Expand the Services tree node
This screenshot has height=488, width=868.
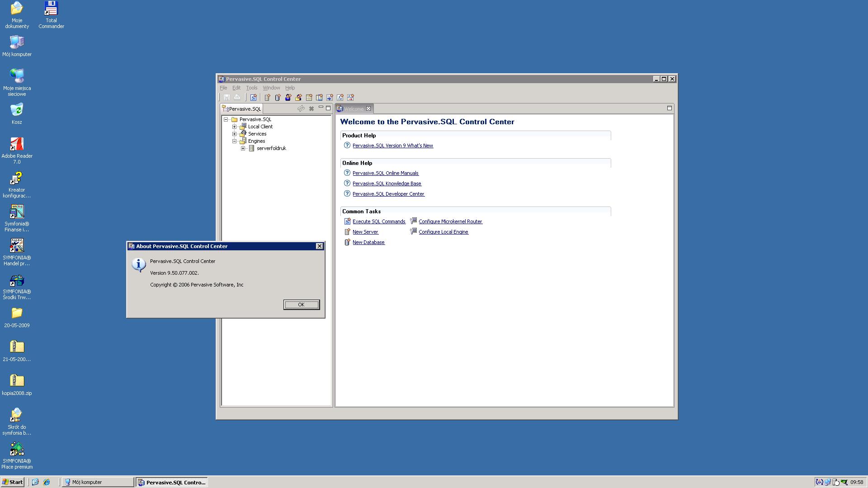pos(235,134)
